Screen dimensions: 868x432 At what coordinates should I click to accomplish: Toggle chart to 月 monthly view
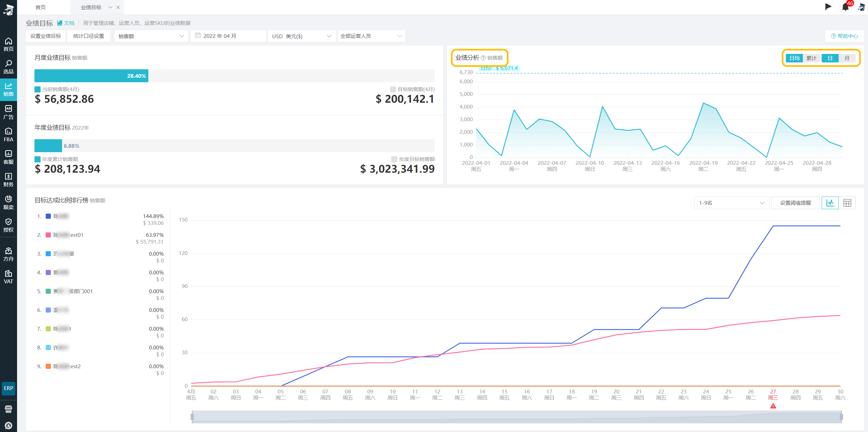pyautogui.click(x=847, y=58)
